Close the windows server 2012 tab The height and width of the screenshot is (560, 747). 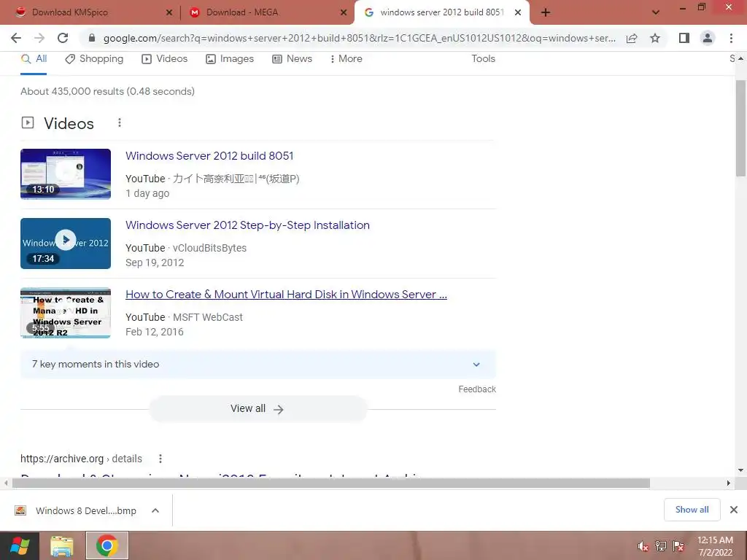pyautogui.click(x=518, y=12)
